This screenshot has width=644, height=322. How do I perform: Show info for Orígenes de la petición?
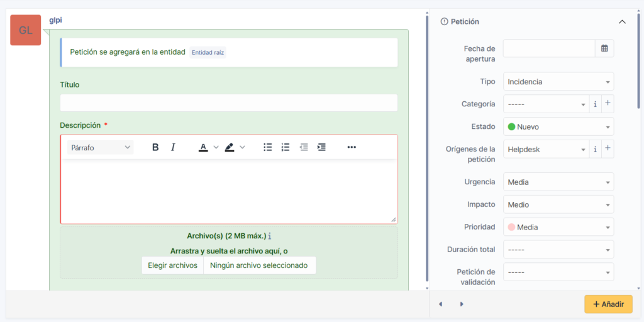(595, 149)
